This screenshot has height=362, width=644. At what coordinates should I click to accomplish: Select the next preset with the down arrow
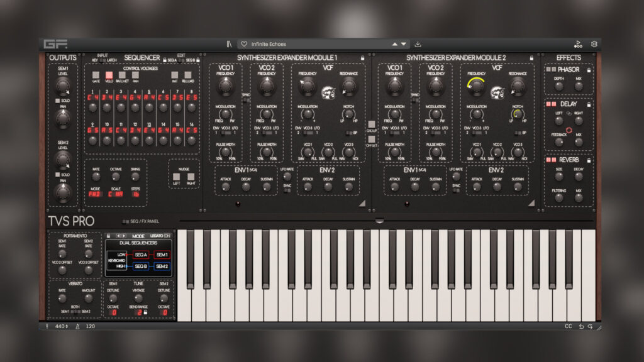point(403,44)
